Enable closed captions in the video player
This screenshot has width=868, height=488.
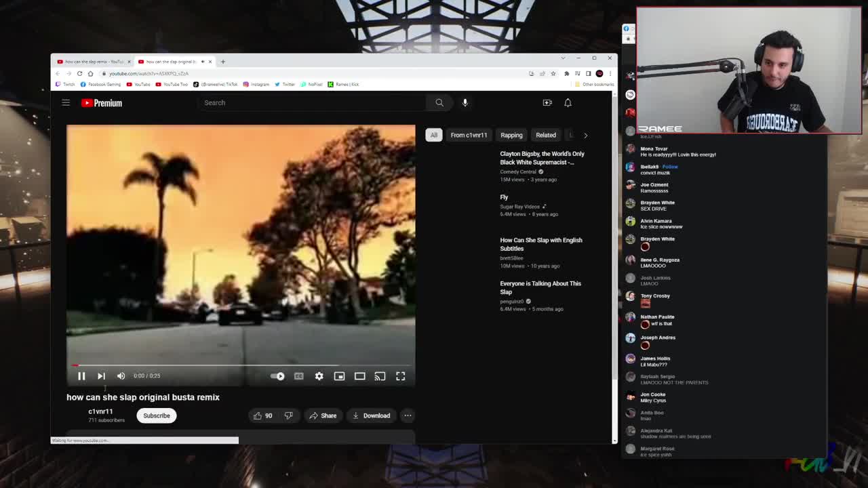point(298,375)
